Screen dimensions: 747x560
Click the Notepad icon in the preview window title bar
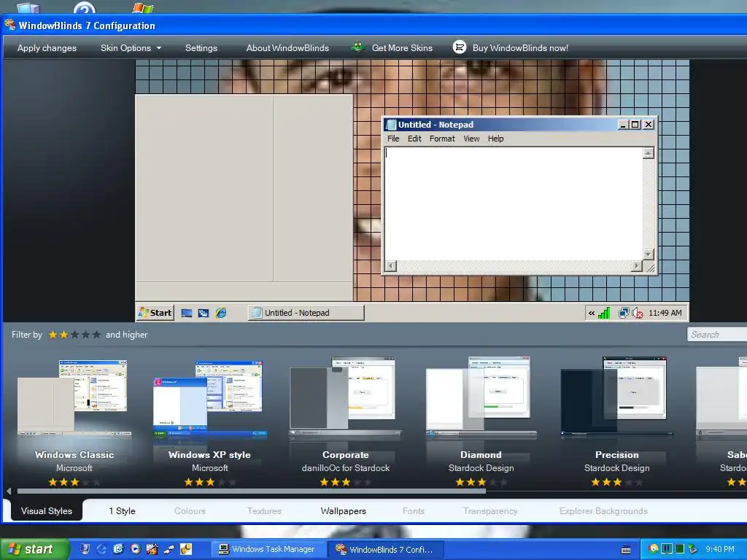pos(391,125)
